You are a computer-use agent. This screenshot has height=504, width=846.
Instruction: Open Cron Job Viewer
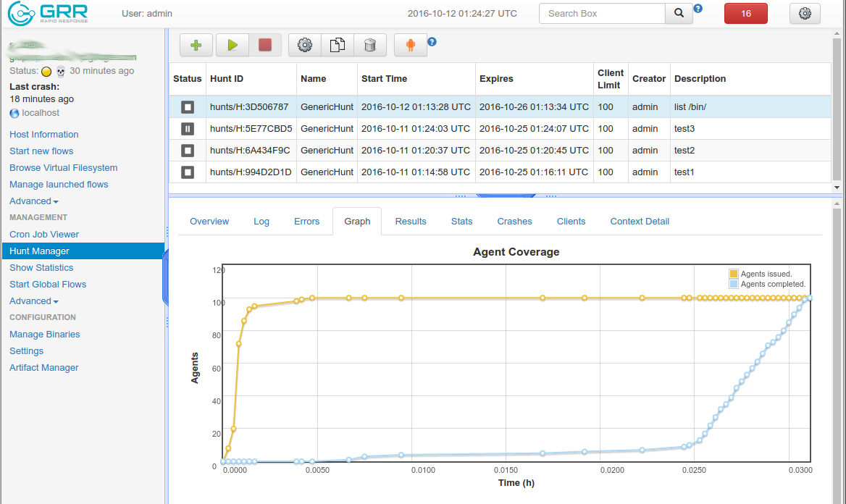pyautogui.click(x=43, y=234)
